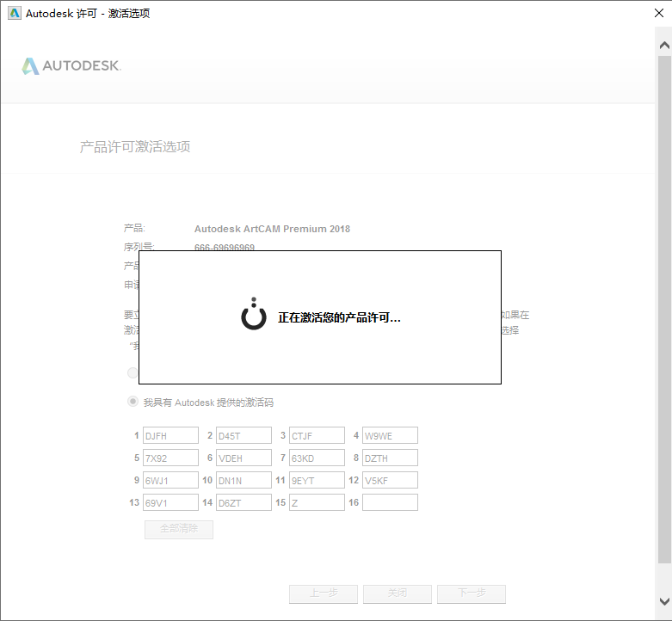This screenshot has height=621, width=672.
Task: Click activation code field 13 containing 69V1
Action: (170, 503)
